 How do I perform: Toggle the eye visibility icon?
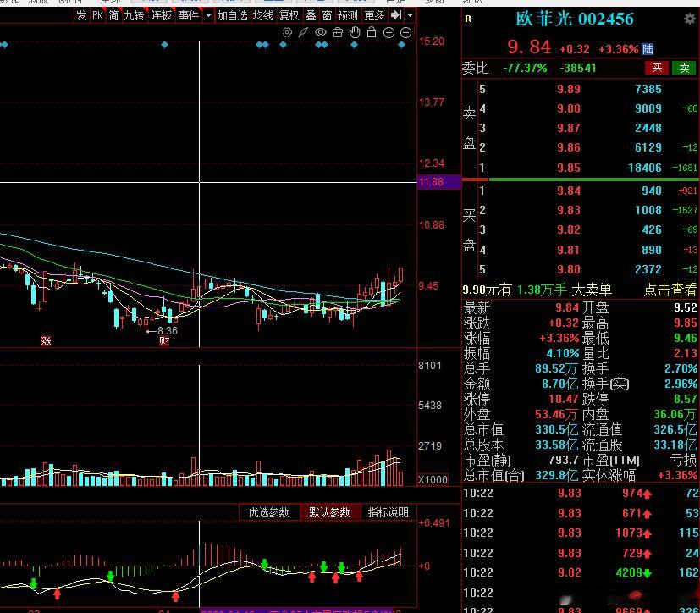(x=321, y=32)
